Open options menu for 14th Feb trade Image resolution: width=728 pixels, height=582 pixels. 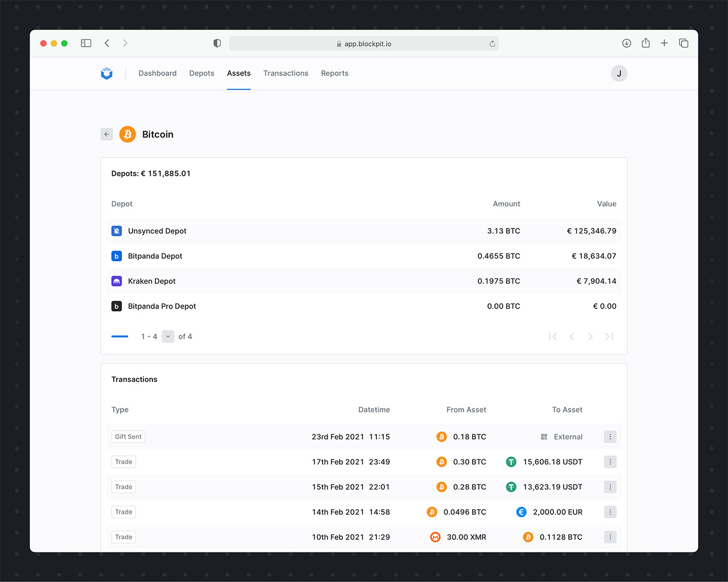tap(610, 512)
